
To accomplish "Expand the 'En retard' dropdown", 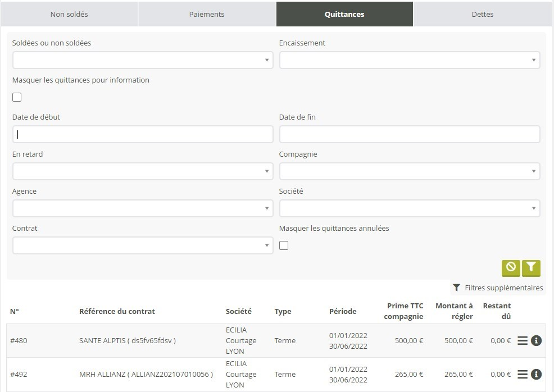I will [143, 171].
